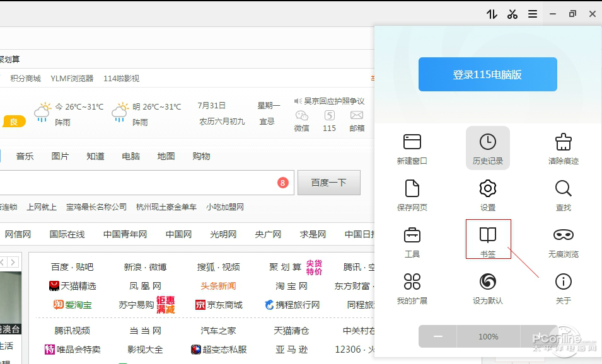Open the YLMF浏览器 link
This screenshot has width=602, height=364.
pos(72,78)
